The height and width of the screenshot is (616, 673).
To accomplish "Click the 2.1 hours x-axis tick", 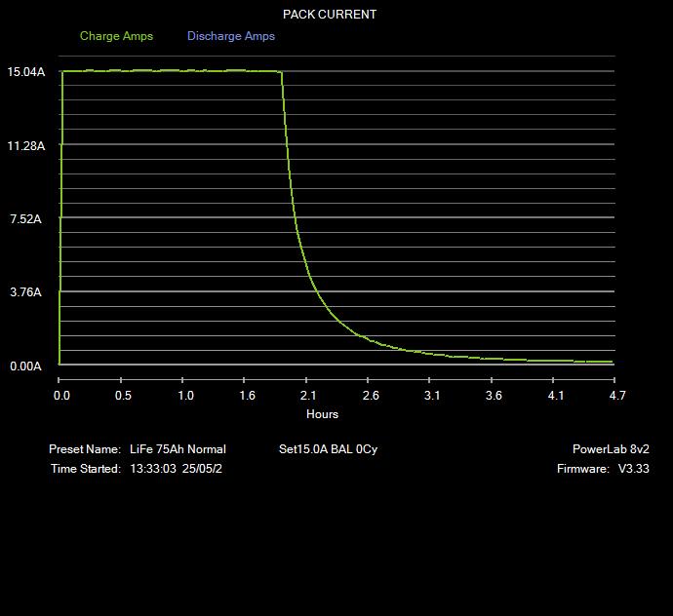I will coord(308,396).
